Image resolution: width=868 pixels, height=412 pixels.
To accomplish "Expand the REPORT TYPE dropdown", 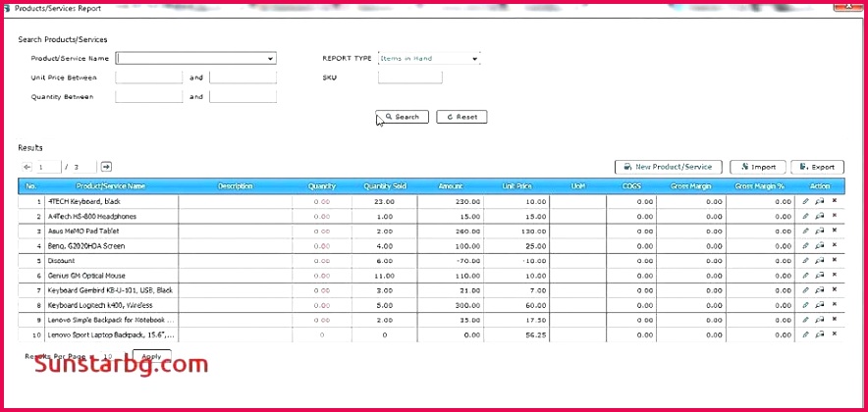I will click(474, 59).
